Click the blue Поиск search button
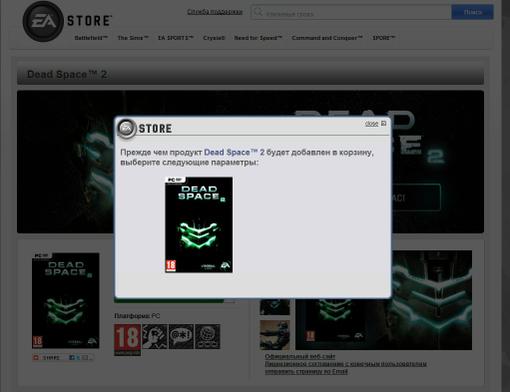 coord(472,12)
